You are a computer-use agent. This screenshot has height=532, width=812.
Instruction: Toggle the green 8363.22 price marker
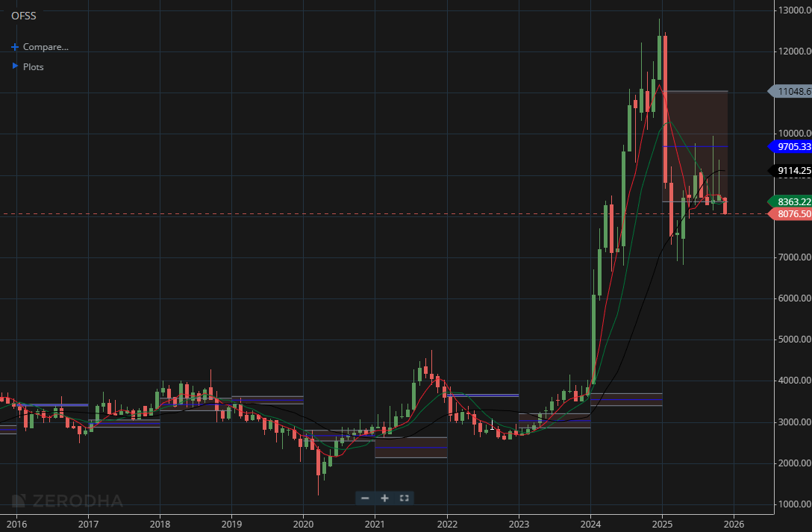(791, 201)
